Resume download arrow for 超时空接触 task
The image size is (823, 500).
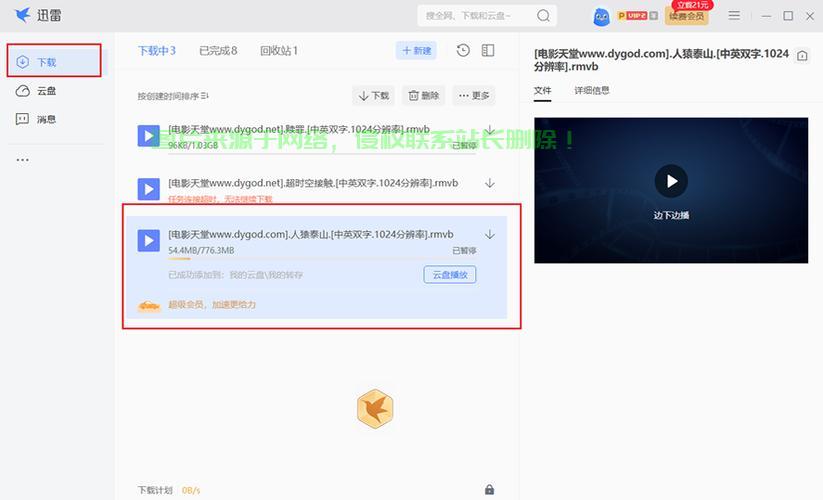pos(490,183)
